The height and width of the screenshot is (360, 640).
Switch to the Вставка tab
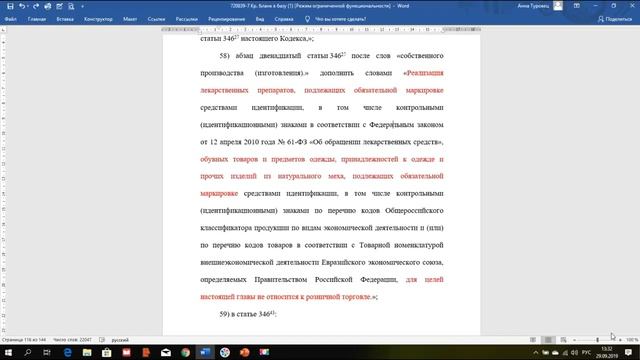coord(65,19)
